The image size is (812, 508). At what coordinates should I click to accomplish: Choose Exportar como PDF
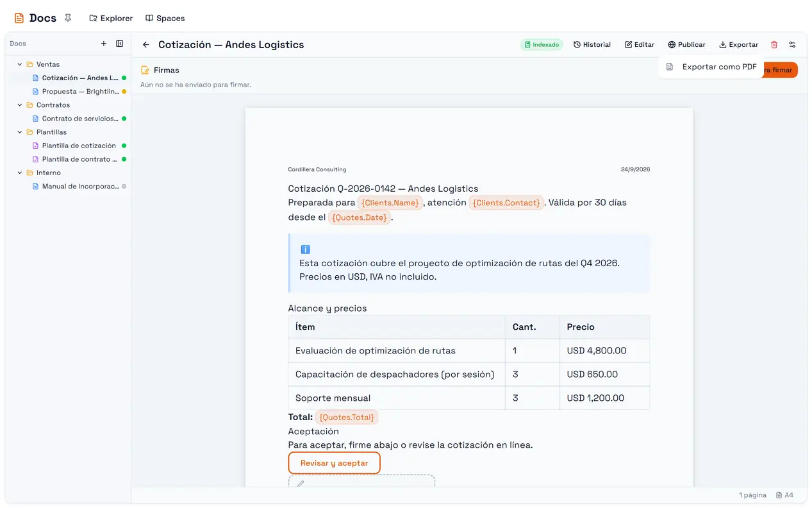(x=711, y=67)
